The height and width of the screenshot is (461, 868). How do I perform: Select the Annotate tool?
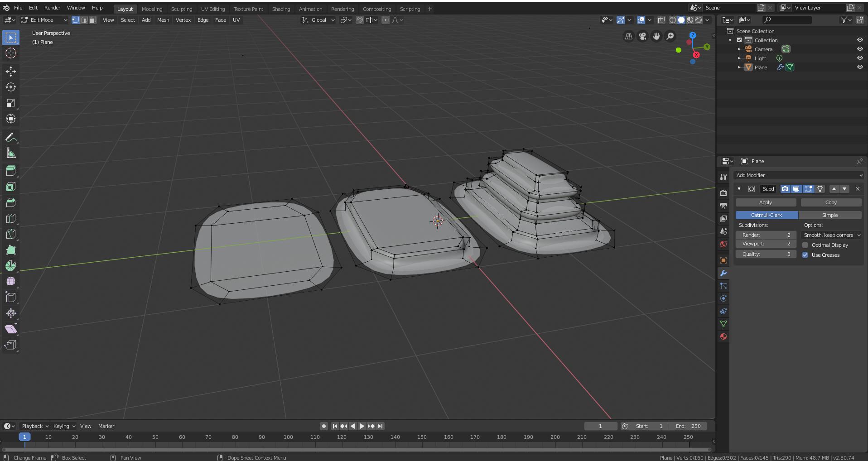11,138
